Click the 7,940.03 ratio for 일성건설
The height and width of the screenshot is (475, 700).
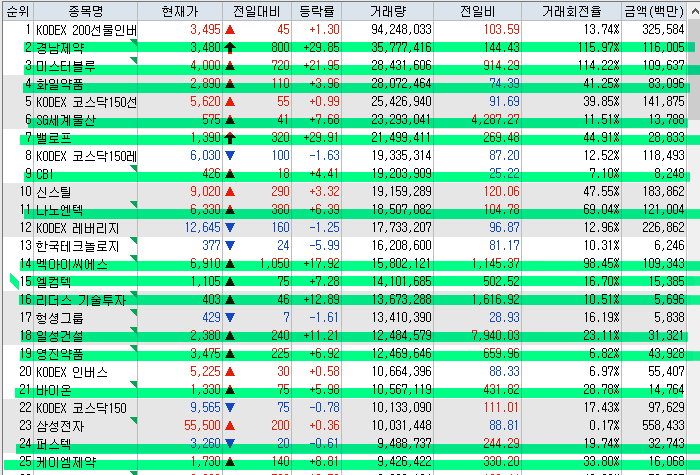pos(496,335)
